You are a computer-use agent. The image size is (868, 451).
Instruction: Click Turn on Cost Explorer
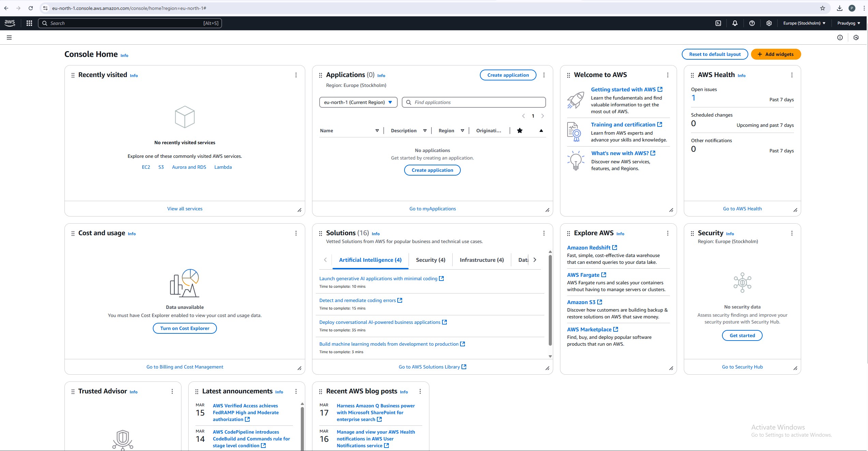185,328
